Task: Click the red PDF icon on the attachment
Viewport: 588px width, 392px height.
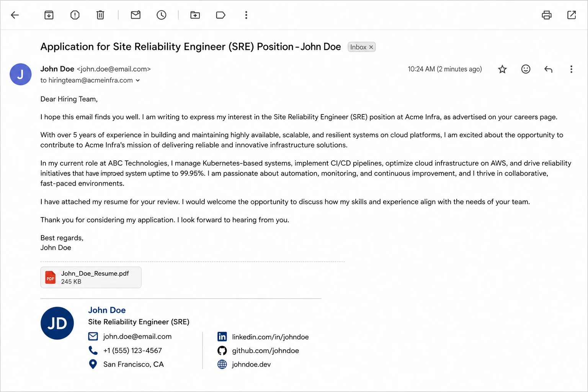Action: tap(51, 278)
